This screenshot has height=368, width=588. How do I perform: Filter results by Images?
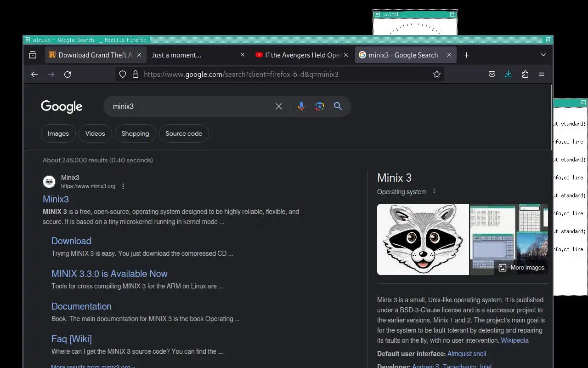click(58, 133)
